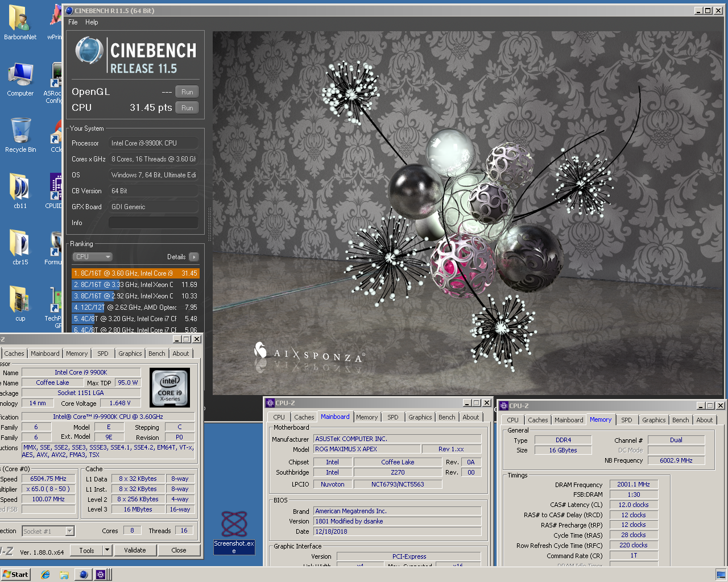This screenshot has width=728, height=582.
Task: Click the rendered Cinebench scene image
Action: pos(468,213)
